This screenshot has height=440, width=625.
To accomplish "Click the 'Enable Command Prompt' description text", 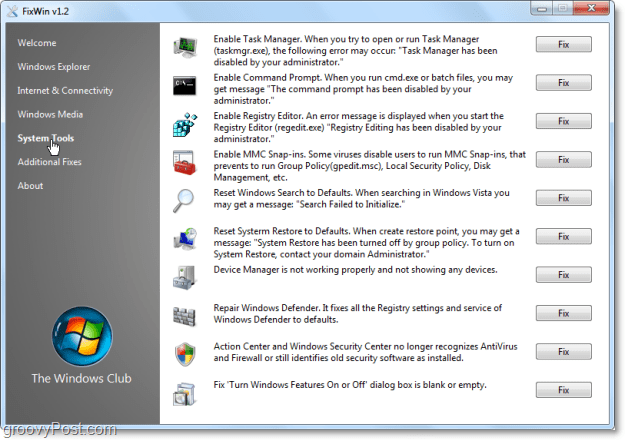I will (363, 89).
